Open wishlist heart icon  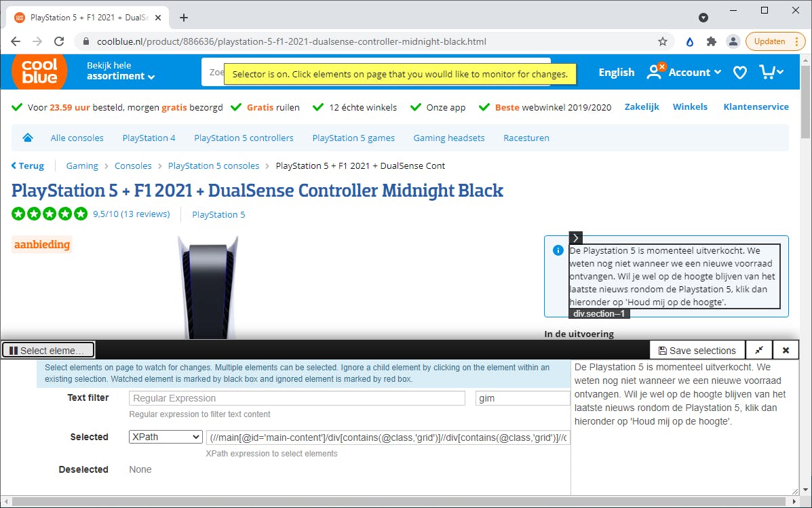coord(740,73)
